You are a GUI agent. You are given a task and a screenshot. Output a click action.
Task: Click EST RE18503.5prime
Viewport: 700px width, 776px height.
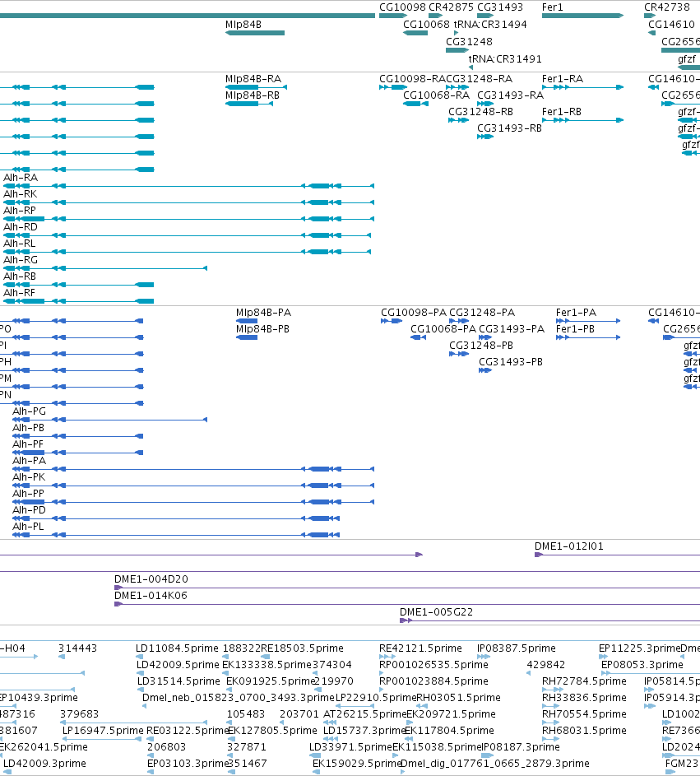pyautogui.click(x=302, y=648)
